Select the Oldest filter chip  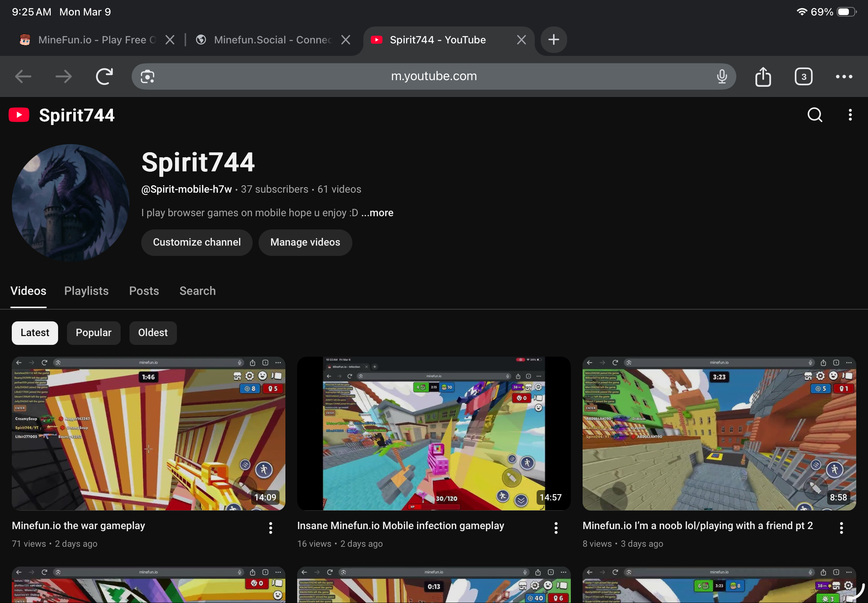(153, 333)
